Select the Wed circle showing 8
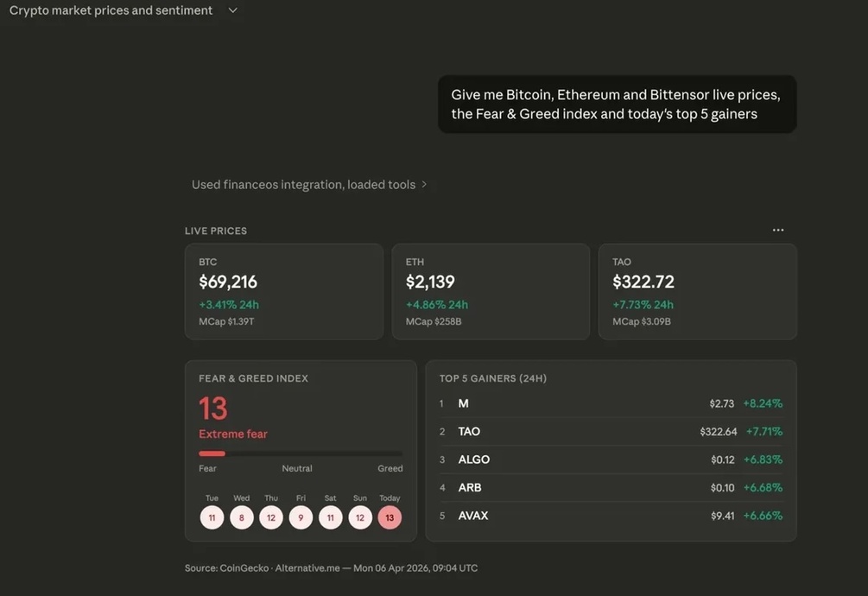Screen dimensions: 868x596 (x=241, y=518)
